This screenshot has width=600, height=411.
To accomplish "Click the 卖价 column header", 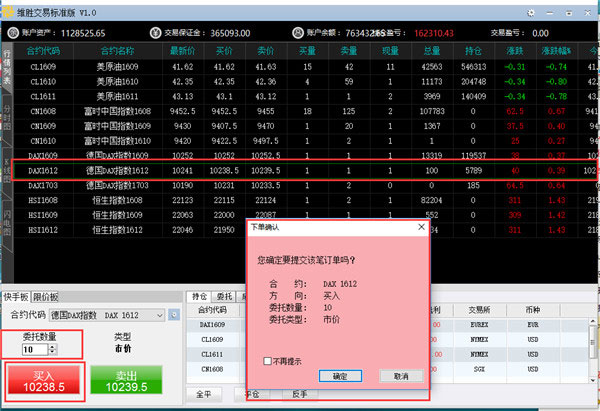I will point(266,51).
